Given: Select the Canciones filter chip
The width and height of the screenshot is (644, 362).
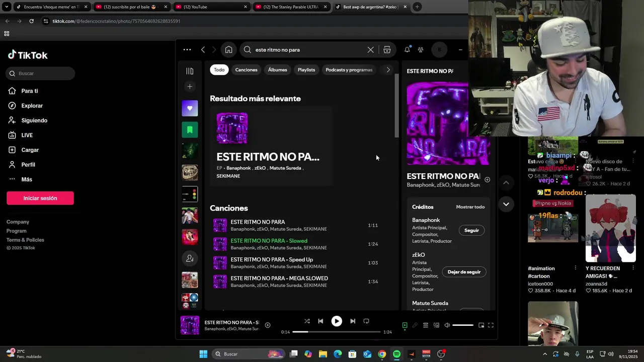Looking at the screenshot, I should pos(247,70).
